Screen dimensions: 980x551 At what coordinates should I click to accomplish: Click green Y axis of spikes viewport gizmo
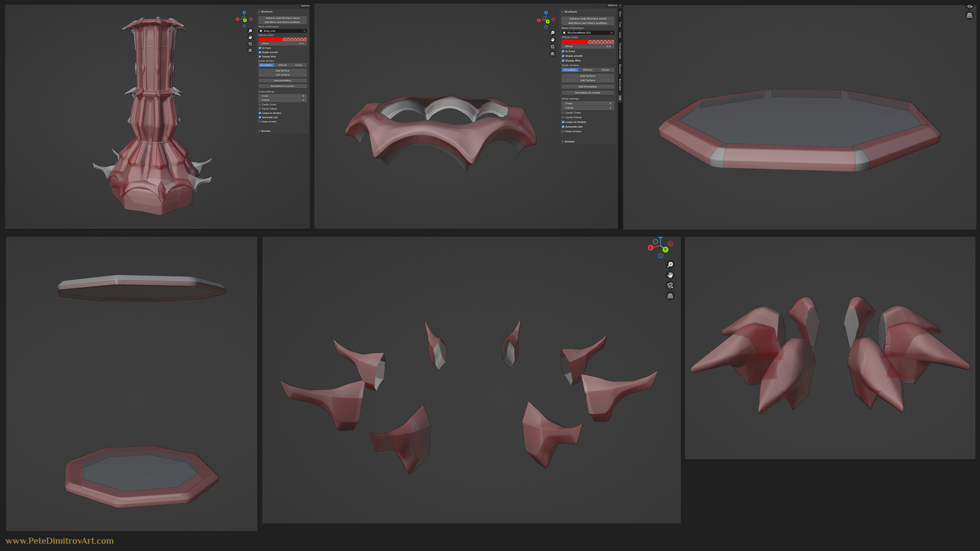point(665,249)
